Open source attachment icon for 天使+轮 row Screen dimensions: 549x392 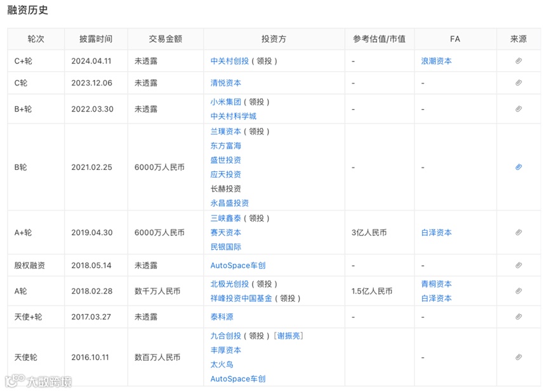pyautogui.click(x=519, y=317)
